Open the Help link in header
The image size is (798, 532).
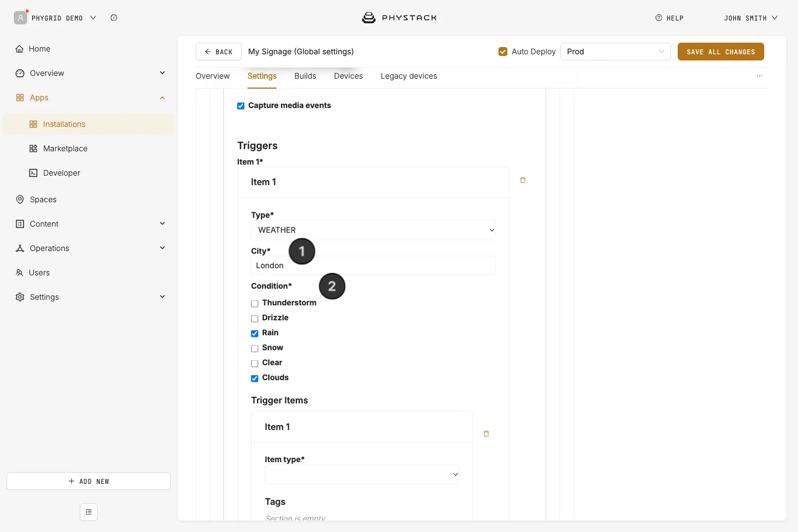point(669,18)
